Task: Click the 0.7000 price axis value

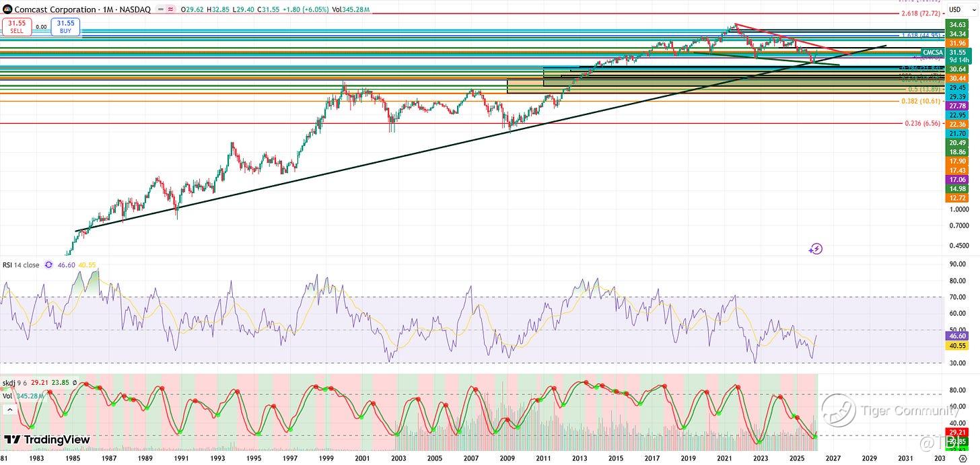Action: click(x=958, y=225)
